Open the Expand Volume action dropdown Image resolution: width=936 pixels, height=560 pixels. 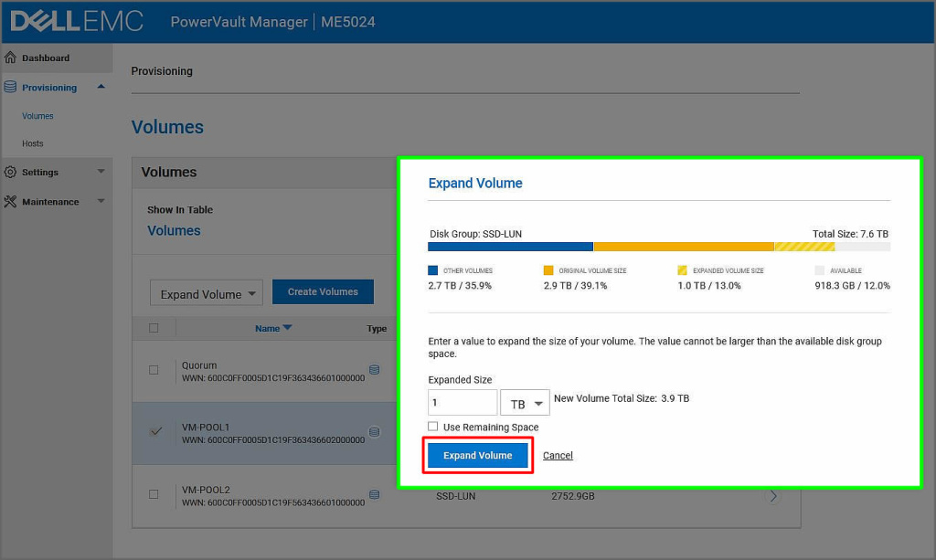click(x=207, y=293)
